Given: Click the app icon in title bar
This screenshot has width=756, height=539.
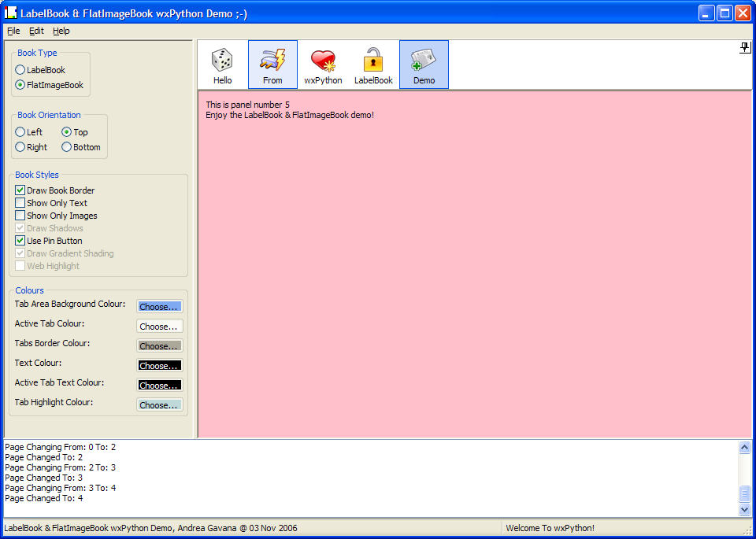Looking at the screenshot, I should pos(11,13).
